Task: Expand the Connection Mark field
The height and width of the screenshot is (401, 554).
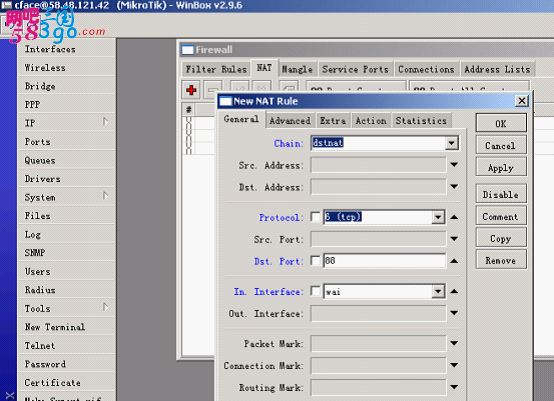Action: [454, 365]
